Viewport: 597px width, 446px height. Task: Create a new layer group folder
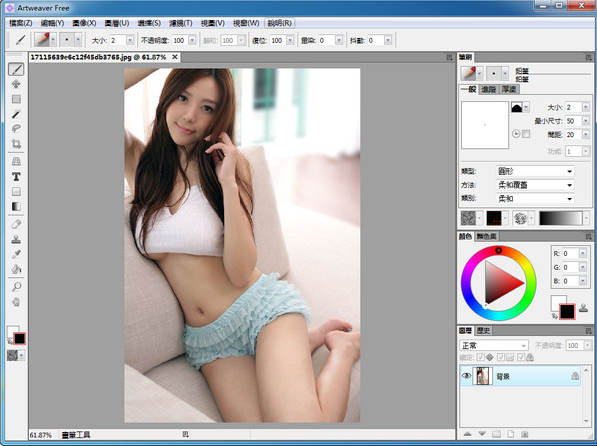496,434
